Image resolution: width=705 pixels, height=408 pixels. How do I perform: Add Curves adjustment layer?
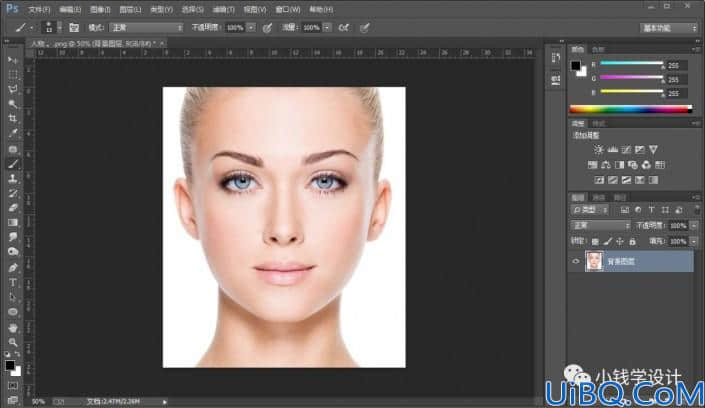tap(626, 149)
